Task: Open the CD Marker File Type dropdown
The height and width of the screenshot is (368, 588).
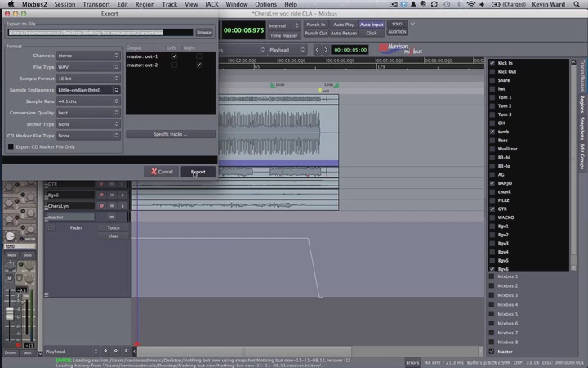Action: 88,136
